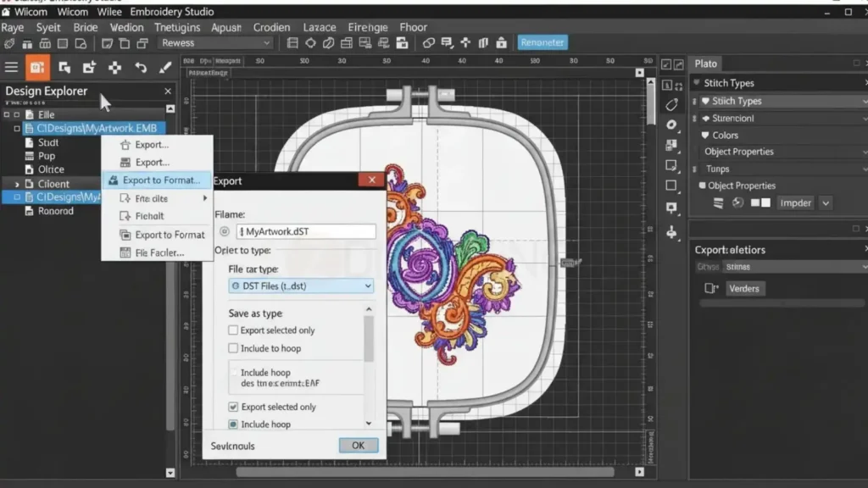Image resolution: width=868 pixels, height=488 pixels.
Task: Open the Fne dite submenu arrow
Action: click(205, 198)
